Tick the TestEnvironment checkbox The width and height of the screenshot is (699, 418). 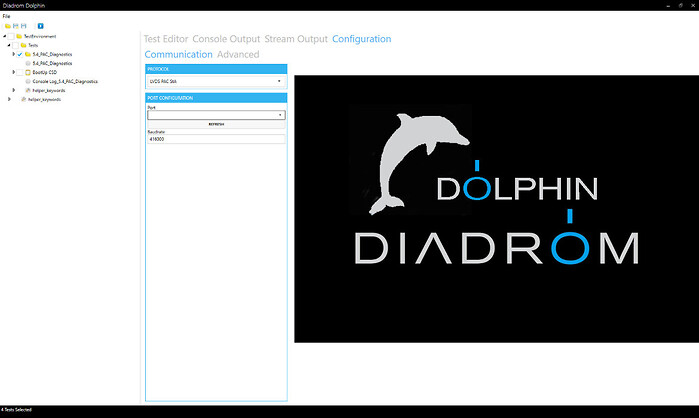(11, 37)
